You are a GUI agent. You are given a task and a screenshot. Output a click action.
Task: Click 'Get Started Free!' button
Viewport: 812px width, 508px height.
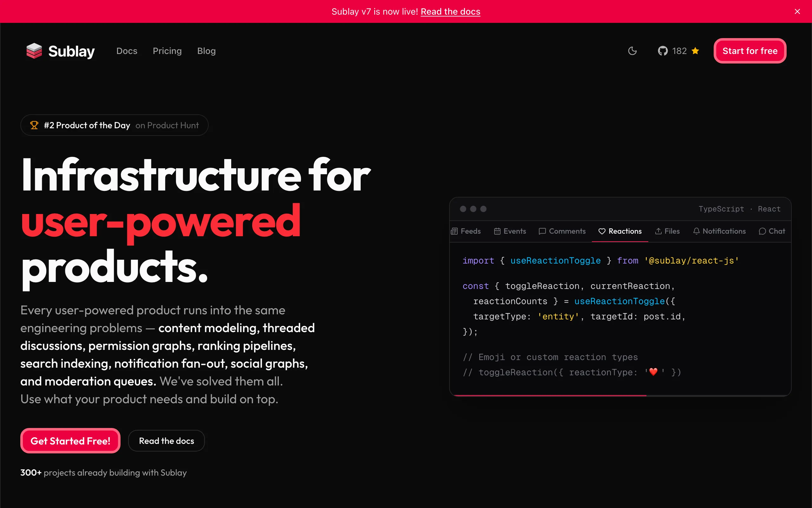[70, 440]
